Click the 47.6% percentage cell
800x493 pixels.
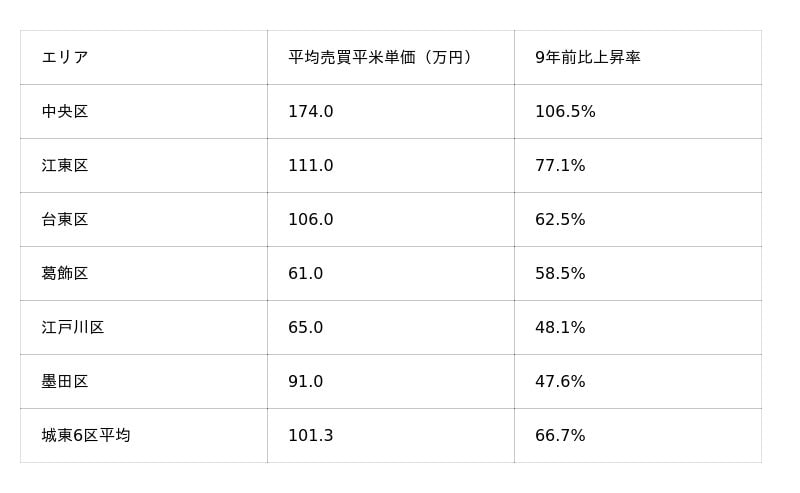[x=560, y=382]
